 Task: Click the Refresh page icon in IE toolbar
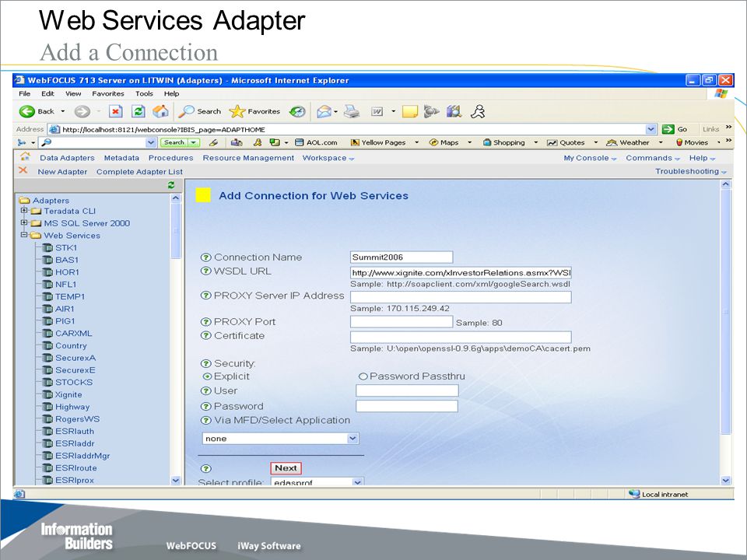pyautogui.click(x=139, y=111)
